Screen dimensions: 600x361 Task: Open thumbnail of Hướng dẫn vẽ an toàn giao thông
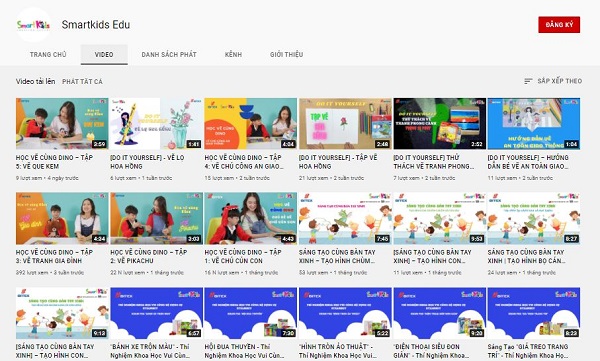(x=534, y=124)
